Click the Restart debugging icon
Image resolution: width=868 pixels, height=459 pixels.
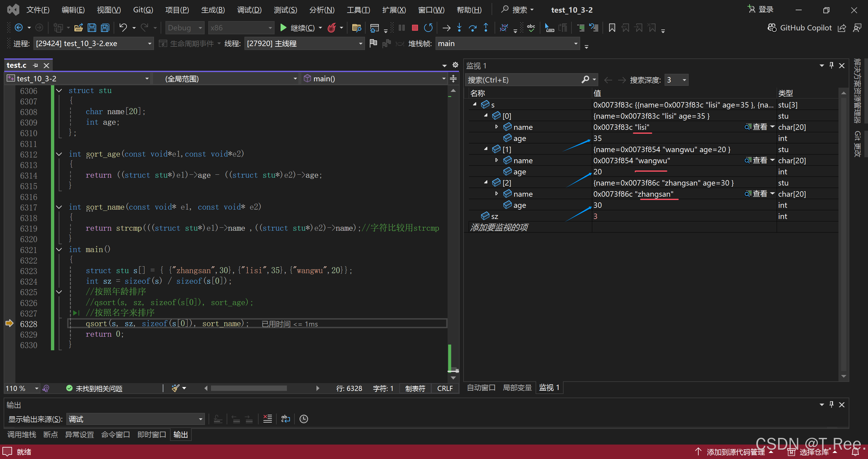coord(428,28)
